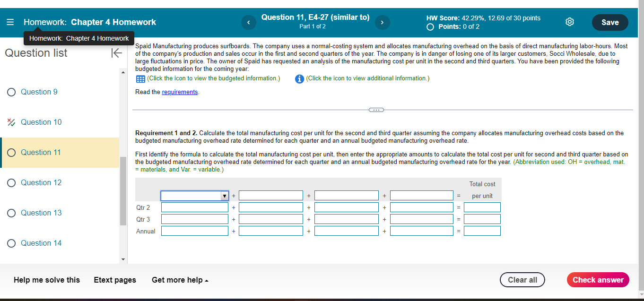Open Etext pages
Viewport: 644px width, 301px height.
point(115,280)
